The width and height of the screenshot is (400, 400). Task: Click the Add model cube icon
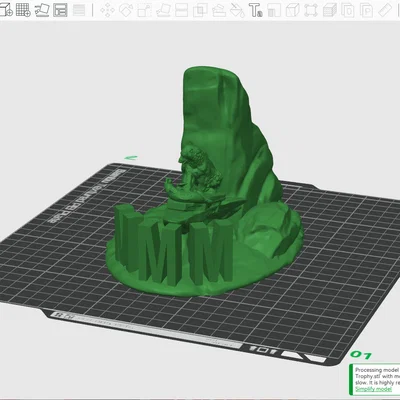point(6,10)
